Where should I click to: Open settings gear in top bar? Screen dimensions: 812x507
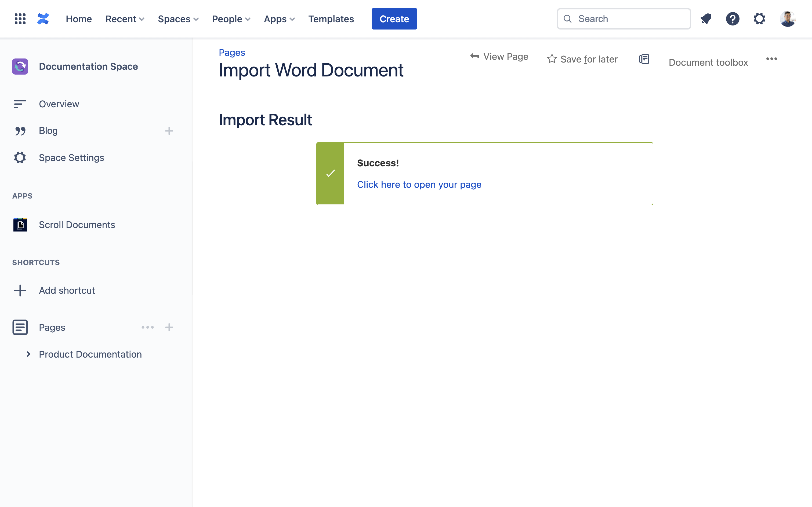coord(759,19)
